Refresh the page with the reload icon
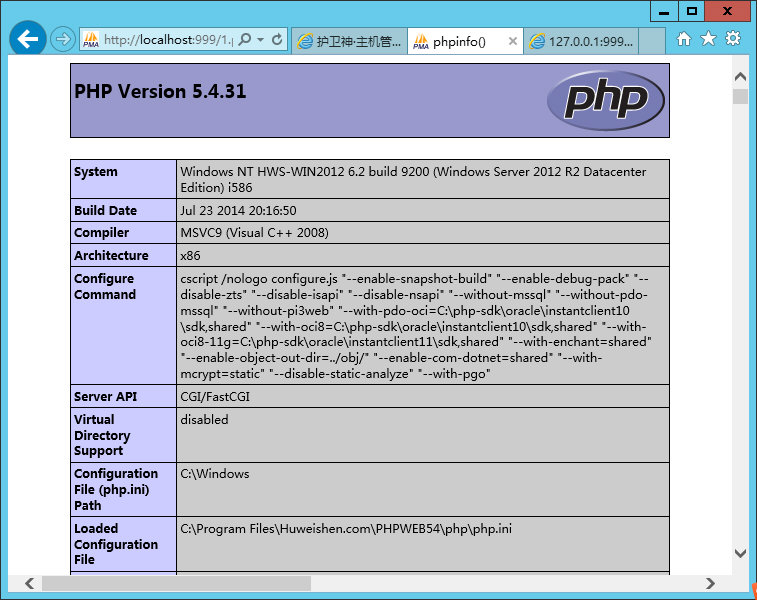Image resolution: width=757 pixels, height=600 pixels. 277,40
